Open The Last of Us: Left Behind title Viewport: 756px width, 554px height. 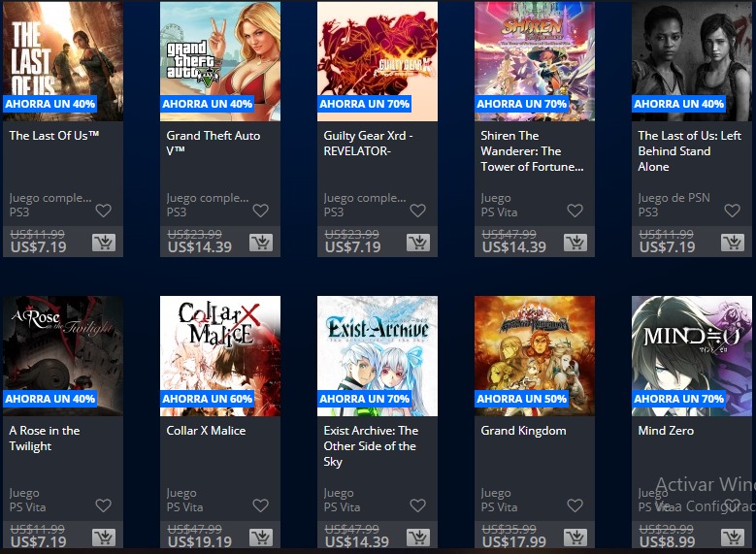689,151
